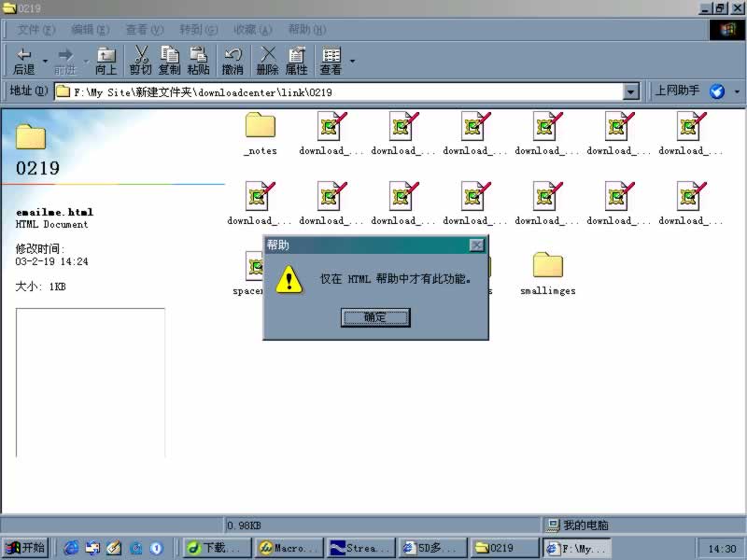Open the Back button history dropdown arrow
This screenshot has width=747, height=560.
(x=45, y=63)
